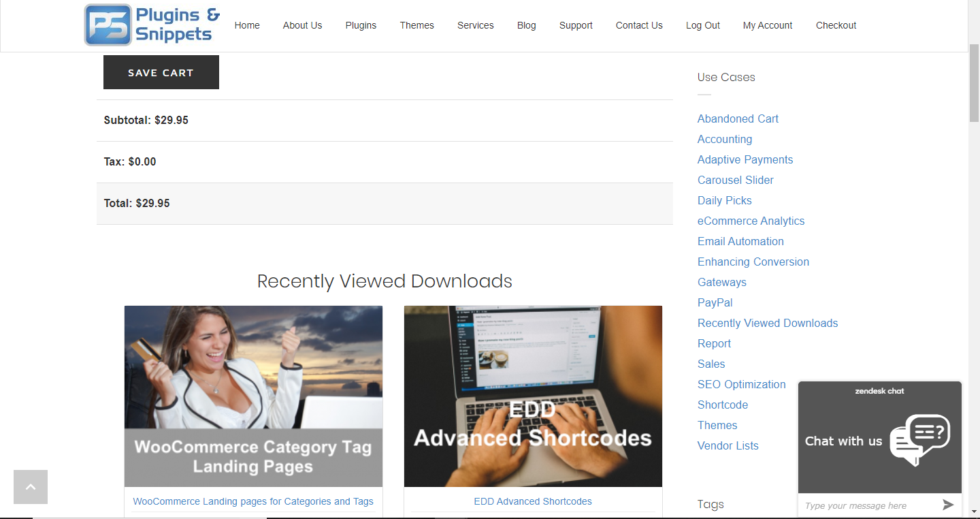This screenshot has width=980, height=519.
Task: Open the Email Automation link
Action: (740, 241)
